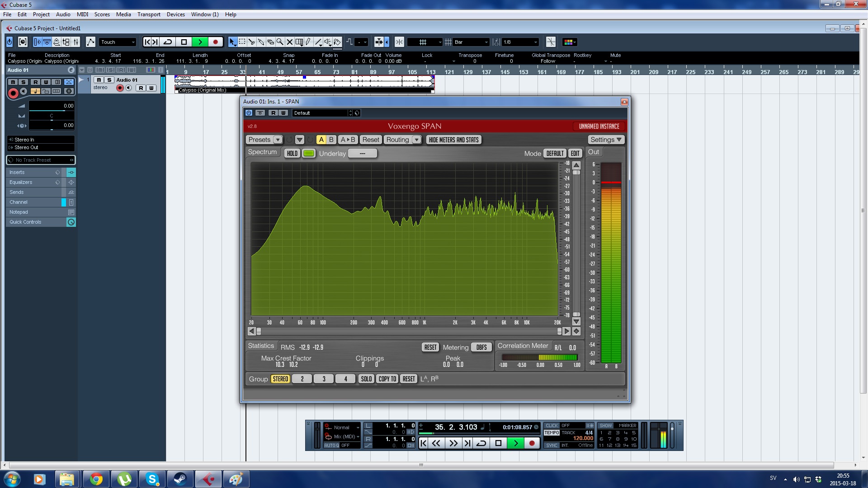Image resolution: width=868 pixels, height=488 pixels.
Task: Open the Default preset field in plugin header
Action: tap(322, 113)
